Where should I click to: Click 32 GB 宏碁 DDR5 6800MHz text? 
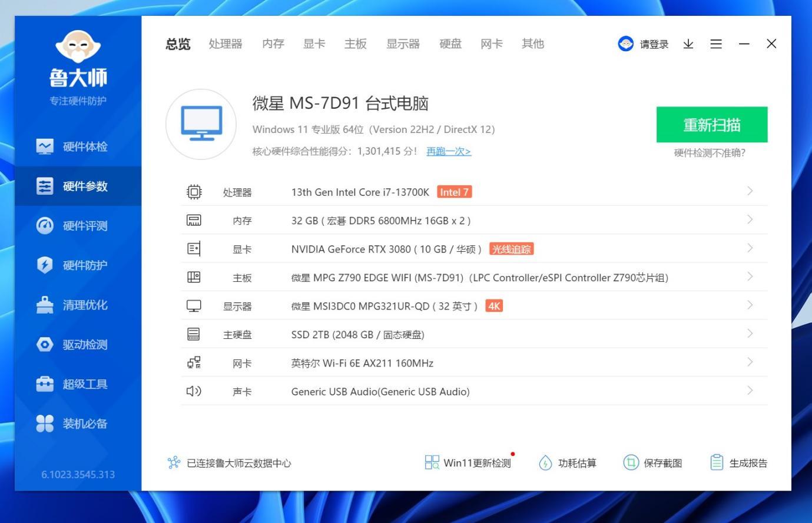point(381,221)
